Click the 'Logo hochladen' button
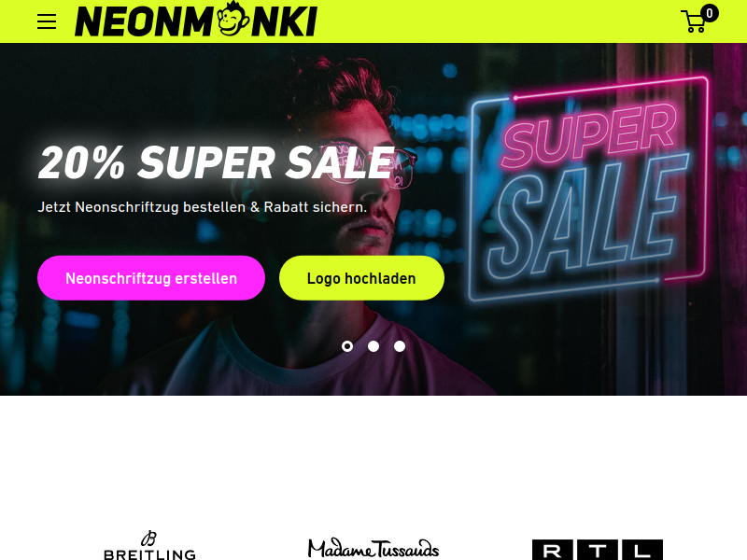The width and height of the screenshot is (747, 560). coord(361,278)
